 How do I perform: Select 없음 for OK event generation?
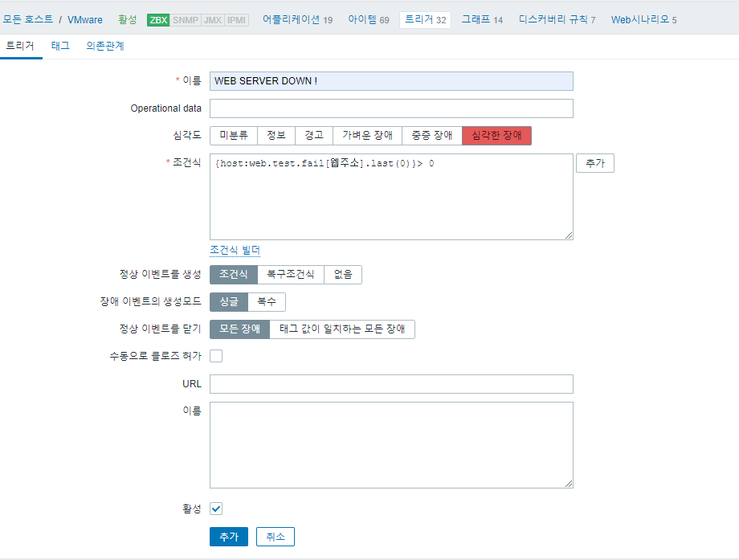pos(343,275)
